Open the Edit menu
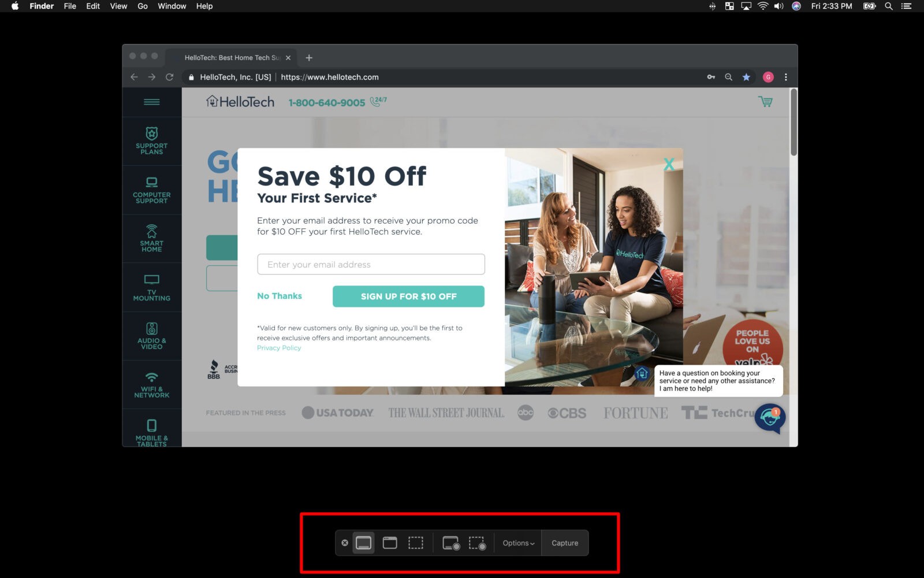This screenshot has height=578, width=924. (x=93, y=6)
